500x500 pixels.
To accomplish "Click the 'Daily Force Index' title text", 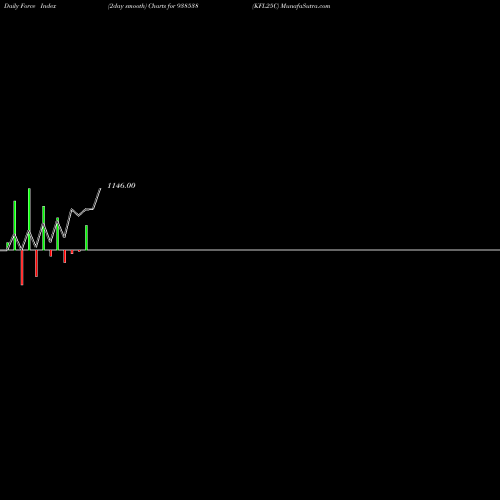I will (x=30, y=6).
